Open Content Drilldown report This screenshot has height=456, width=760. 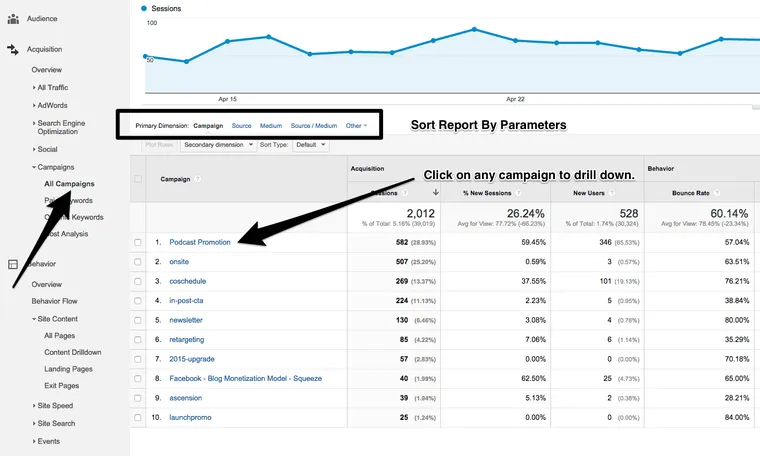[73, 352]
